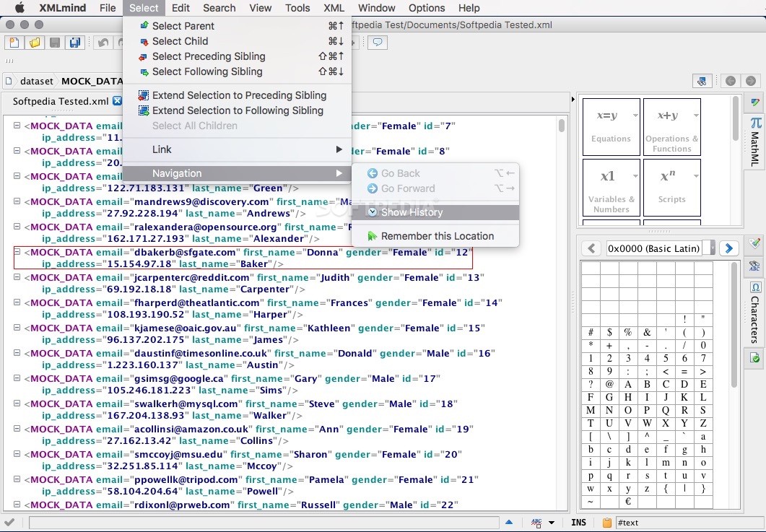
Task: Undo the last action via toolbar arrow
Action: point(103,43)
